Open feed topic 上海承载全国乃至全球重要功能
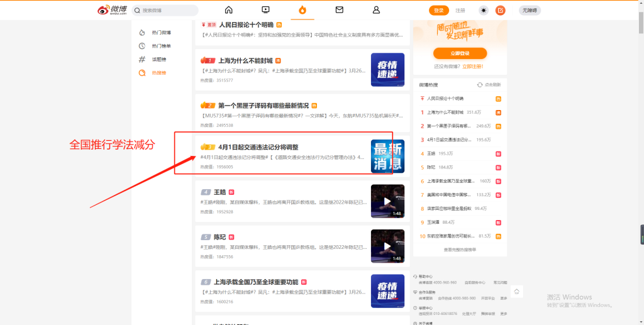This screenshot has width=644, height=325. click(256, 282)
